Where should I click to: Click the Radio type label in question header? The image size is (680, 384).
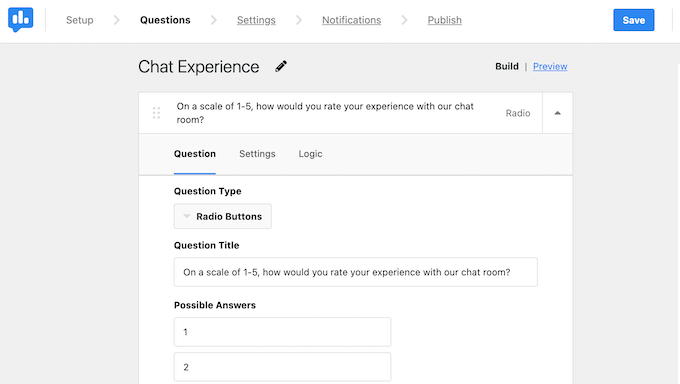[x=518, y=113]
